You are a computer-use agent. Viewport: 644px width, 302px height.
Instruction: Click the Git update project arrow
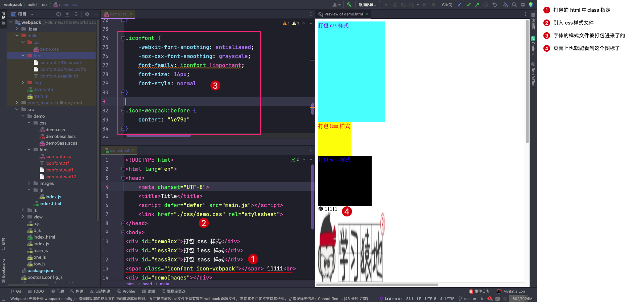pyautogui.click(x=460, y=5)
